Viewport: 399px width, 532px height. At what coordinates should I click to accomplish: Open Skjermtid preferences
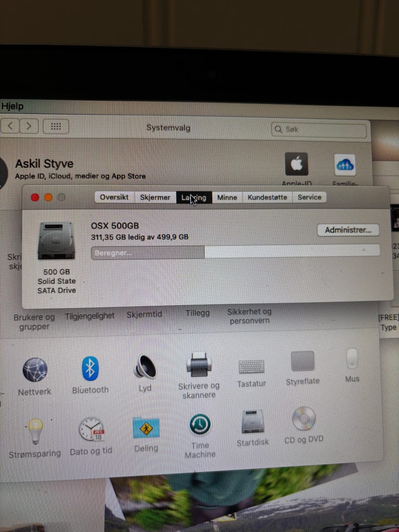(144, 314)
